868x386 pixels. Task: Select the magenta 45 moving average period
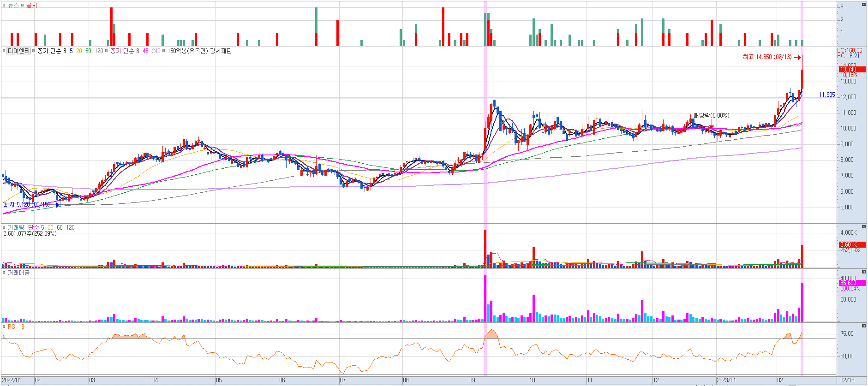coord(145,51)
